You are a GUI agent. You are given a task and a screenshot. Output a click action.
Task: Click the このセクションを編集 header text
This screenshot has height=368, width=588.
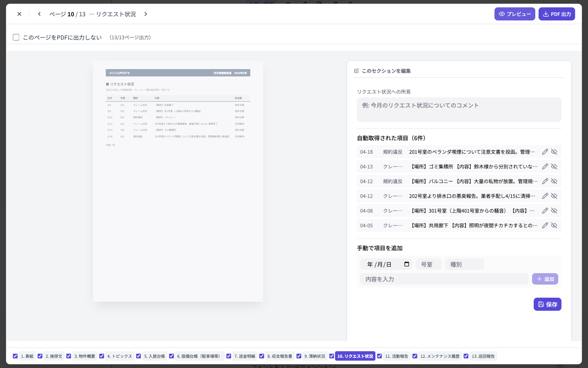[386, 71]
